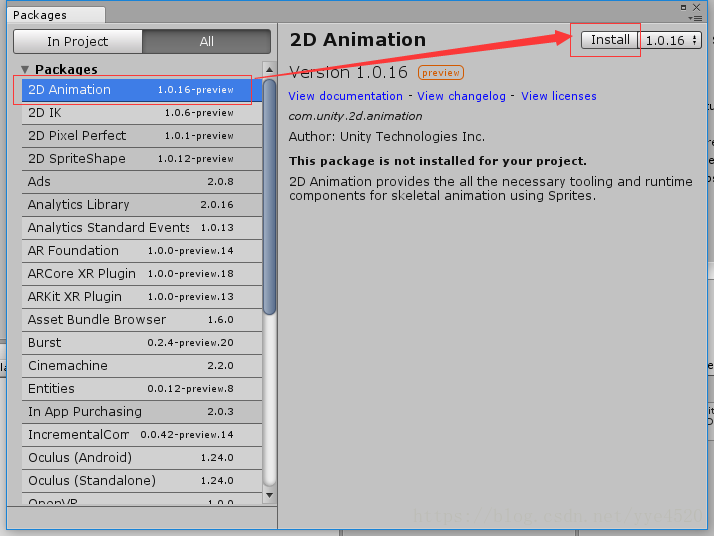
Task: Open the View changelog link
Action: tap(461, 96)
